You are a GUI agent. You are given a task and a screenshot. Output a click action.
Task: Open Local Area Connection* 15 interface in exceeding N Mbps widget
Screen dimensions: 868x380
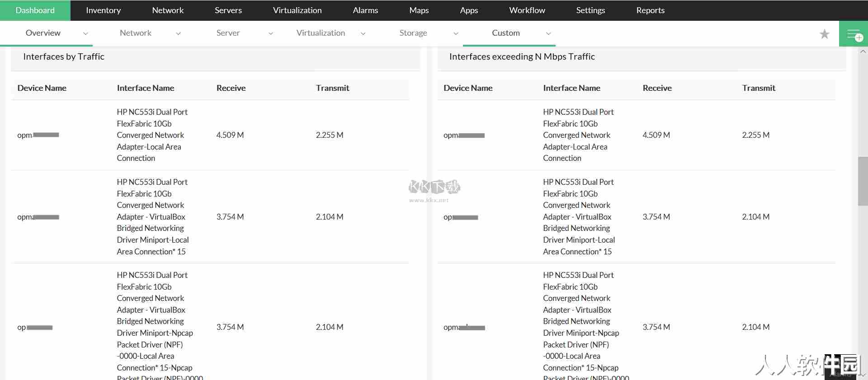pyautogui.click(x=579, y=217)
